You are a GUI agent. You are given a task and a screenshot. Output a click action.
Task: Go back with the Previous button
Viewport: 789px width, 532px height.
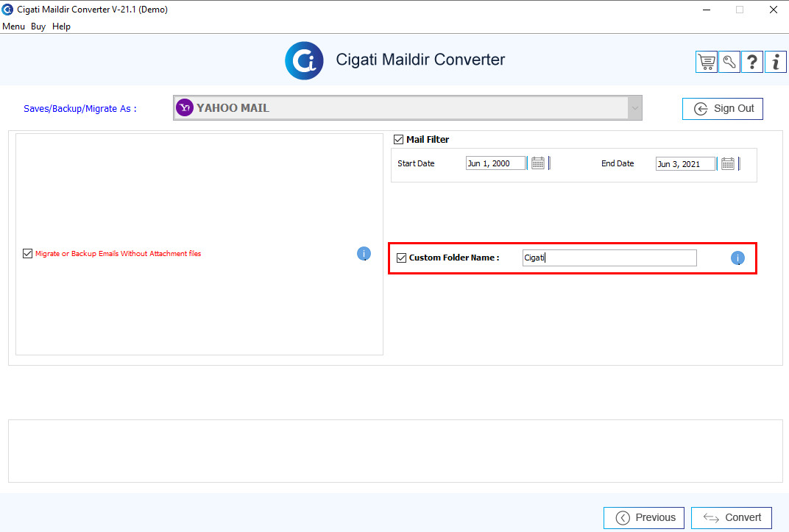tap(644, 518)
